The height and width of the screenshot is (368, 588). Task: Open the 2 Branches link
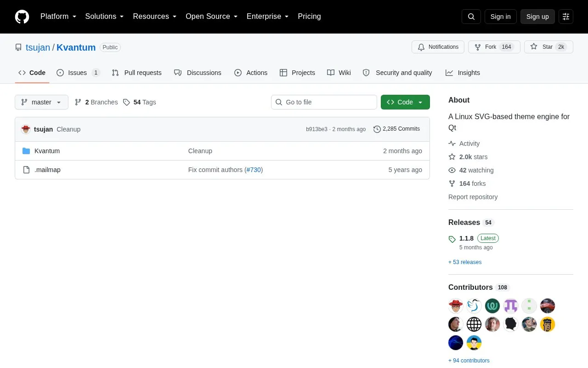coord(96,102)
